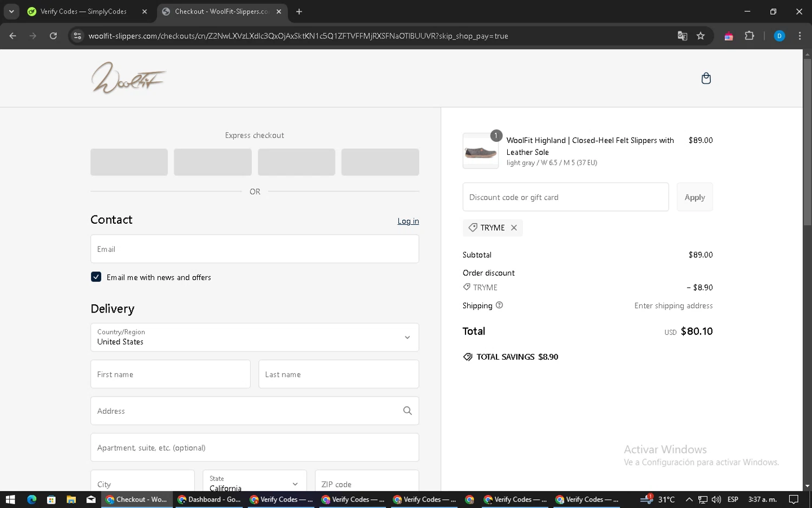
Task: Focus the Email input field
Action: [x=254, y=249]
